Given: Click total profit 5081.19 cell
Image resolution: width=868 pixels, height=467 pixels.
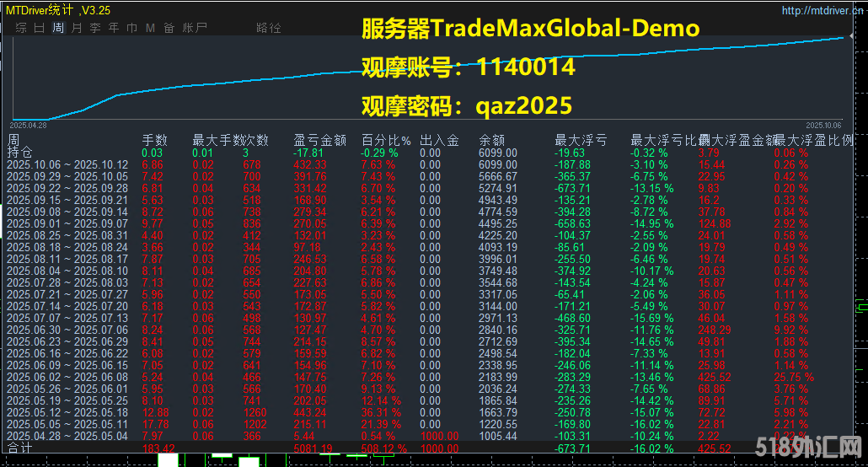Looking at the screenshot, I should 313,448.
